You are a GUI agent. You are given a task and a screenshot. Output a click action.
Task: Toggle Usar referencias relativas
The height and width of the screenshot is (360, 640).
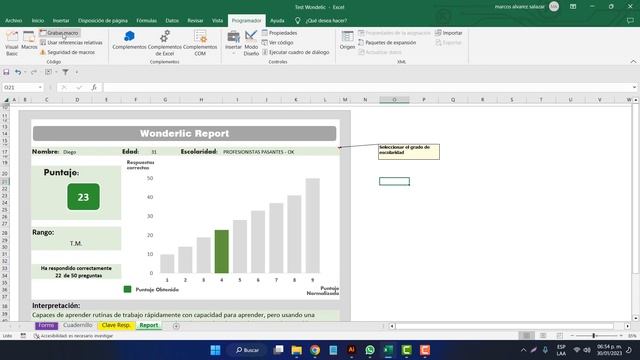click(x=71, y=42)
